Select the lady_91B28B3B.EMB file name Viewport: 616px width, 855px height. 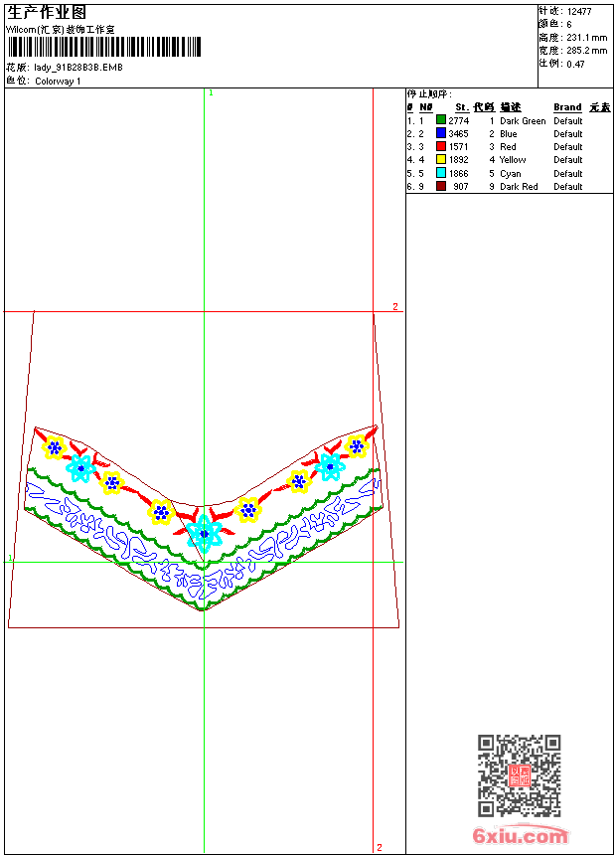78,68
